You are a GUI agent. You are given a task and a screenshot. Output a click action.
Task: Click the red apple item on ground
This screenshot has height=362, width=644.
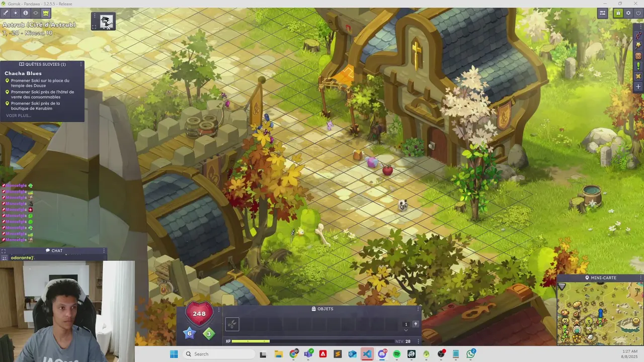pyautogui.click(x=387, y=170)
